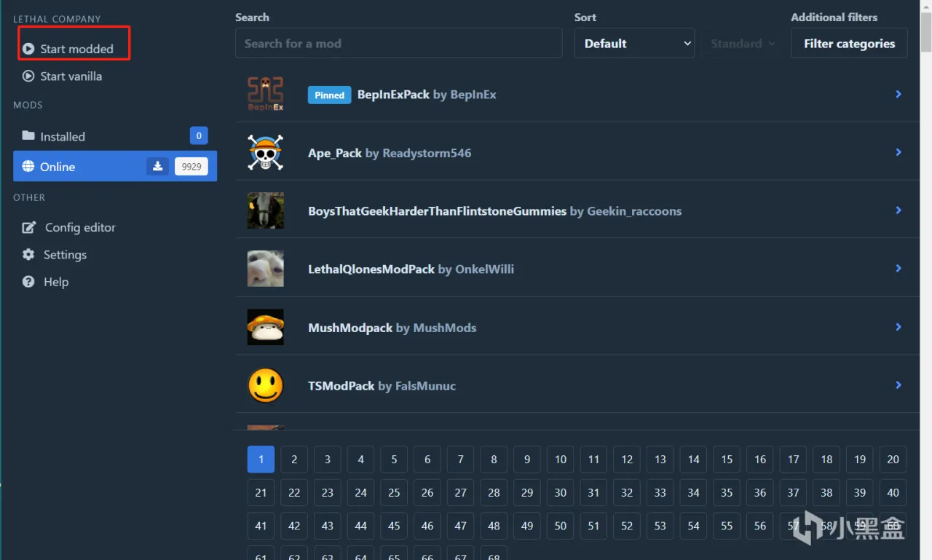932x560 pixels.
Task: Expand the BoysThatGeekHarderThanFlintstoneGummies chevron
Action: pyautogui.click(x=899, y=210)
